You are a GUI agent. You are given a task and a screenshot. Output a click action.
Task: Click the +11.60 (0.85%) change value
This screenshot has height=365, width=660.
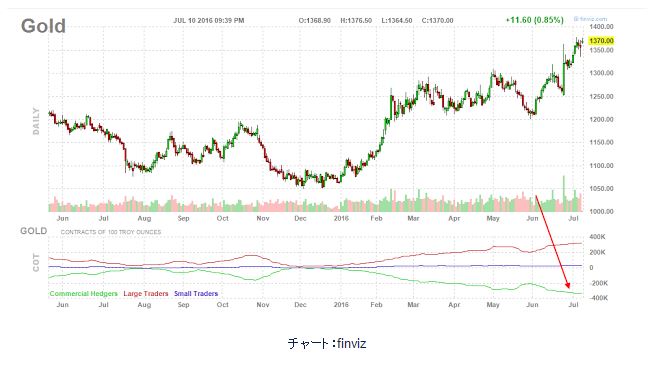[x=535, y=20]
